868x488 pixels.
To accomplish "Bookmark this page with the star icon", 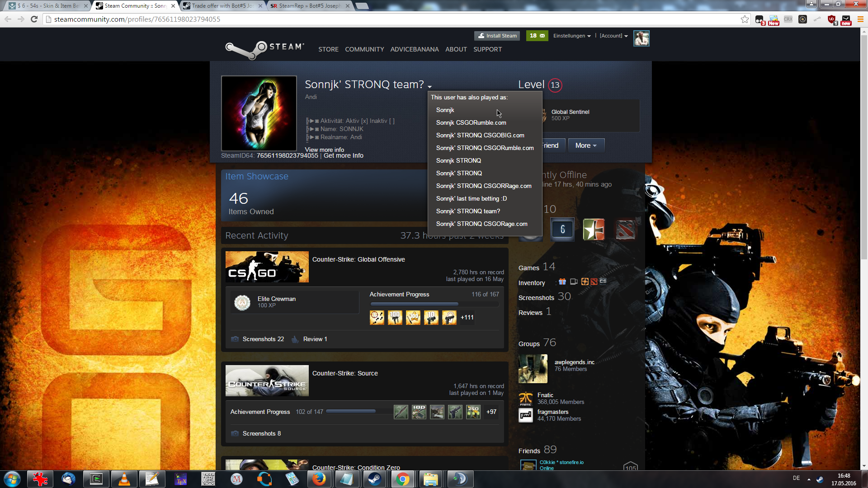I will [x=745, y=19].
